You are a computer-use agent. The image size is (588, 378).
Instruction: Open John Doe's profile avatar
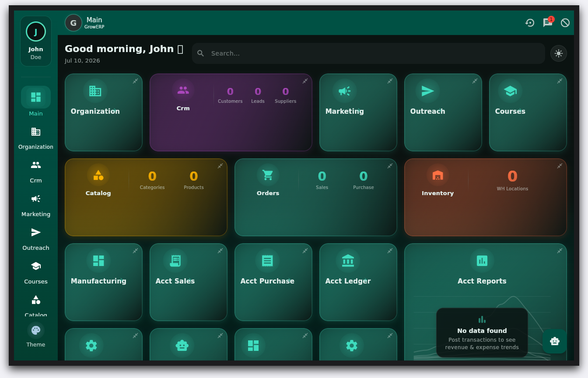pos(36,31)
